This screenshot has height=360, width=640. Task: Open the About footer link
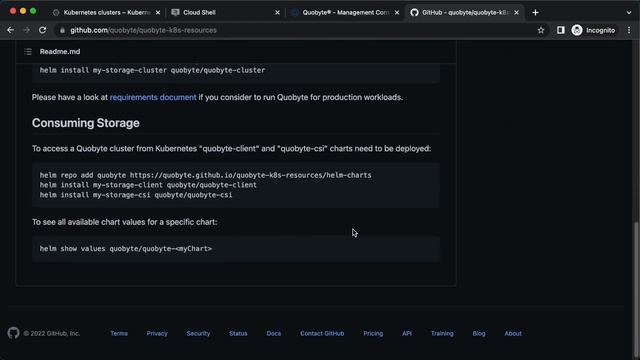[513, 333]
